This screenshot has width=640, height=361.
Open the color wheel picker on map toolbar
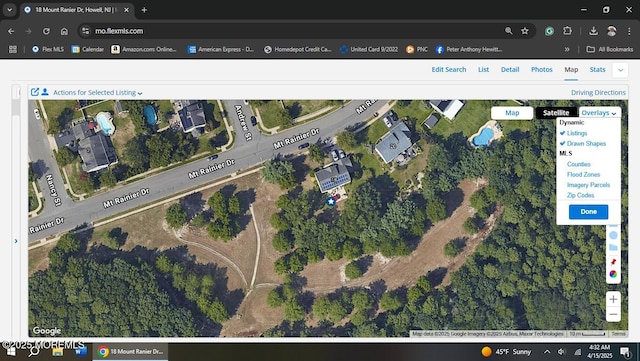tap(613, 274)
